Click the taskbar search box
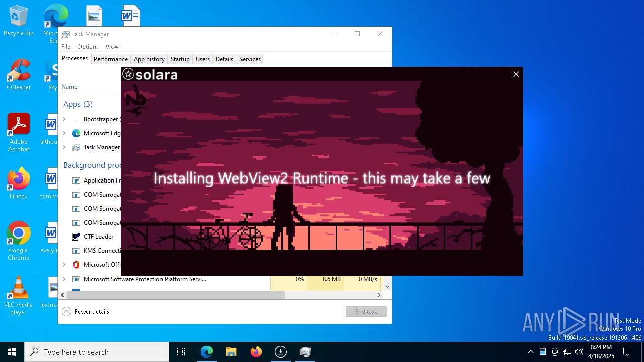Viewport: 644px width, 362px height. [97, 352]
